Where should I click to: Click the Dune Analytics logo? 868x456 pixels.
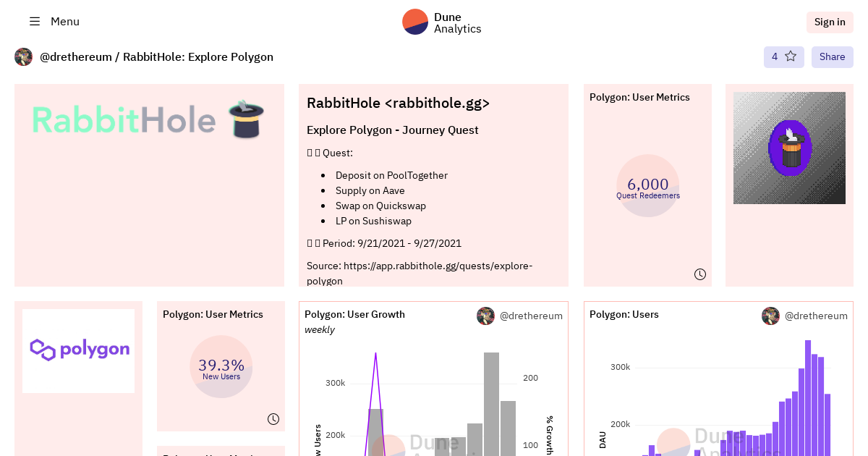point(442,22)
